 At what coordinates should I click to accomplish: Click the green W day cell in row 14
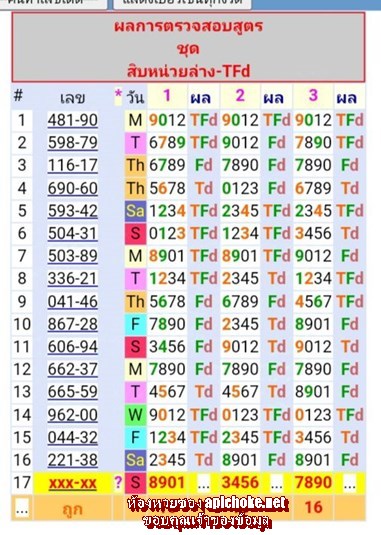coord(135,415)
